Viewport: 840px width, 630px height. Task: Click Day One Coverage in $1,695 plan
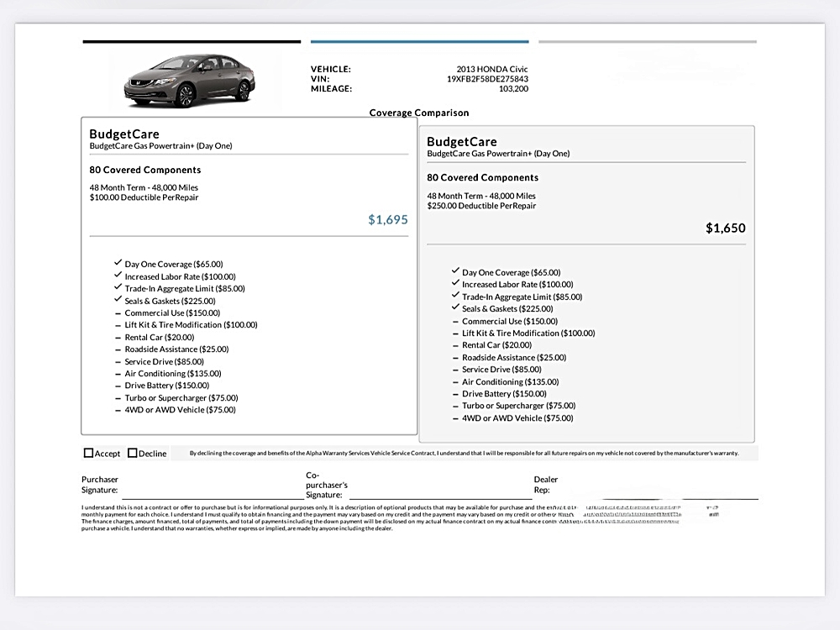(x=174, y=264)
